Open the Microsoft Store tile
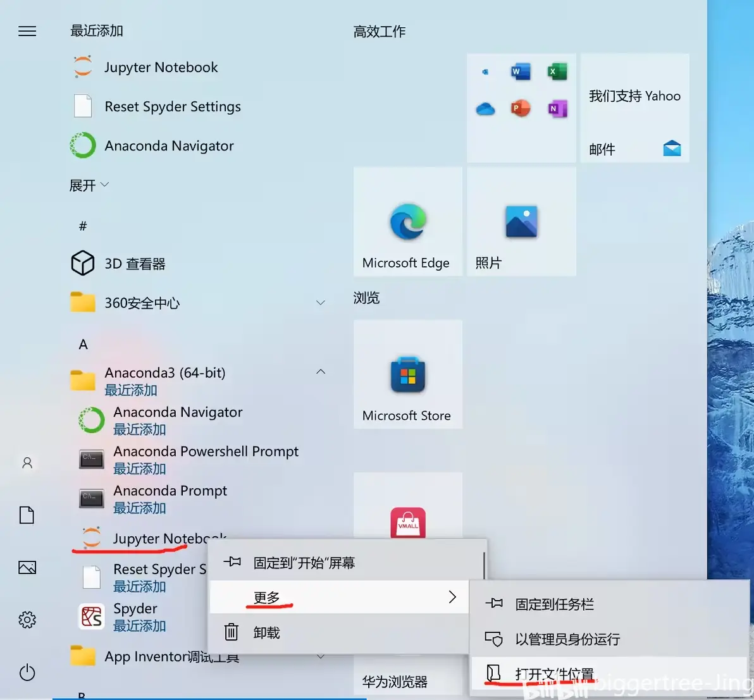754x700 pixels. click(408, 374)
